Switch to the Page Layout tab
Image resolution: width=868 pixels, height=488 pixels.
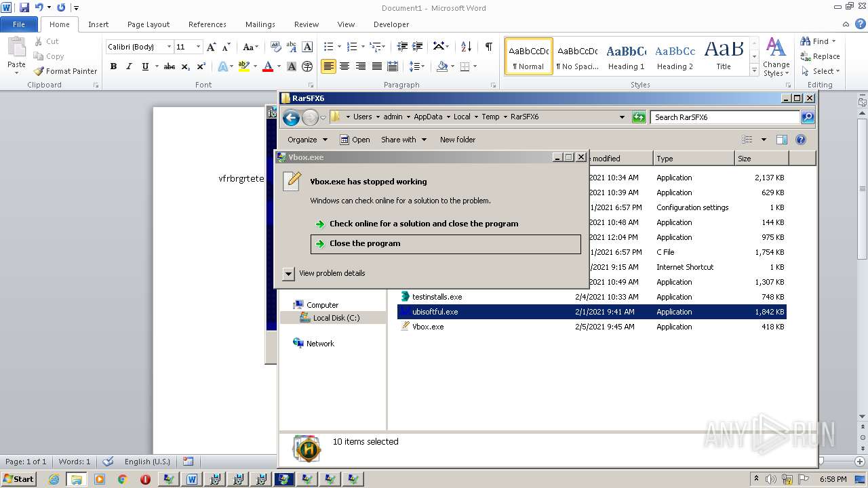149,24
